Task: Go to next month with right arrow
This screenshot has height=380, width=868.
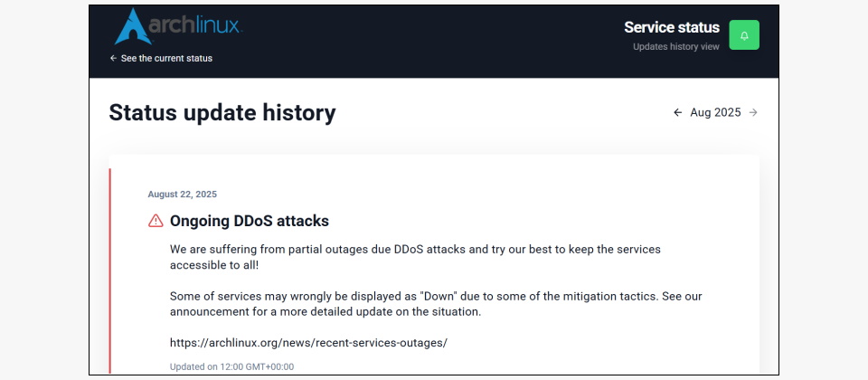Action: pyautogui.click(x=753, y=113)
